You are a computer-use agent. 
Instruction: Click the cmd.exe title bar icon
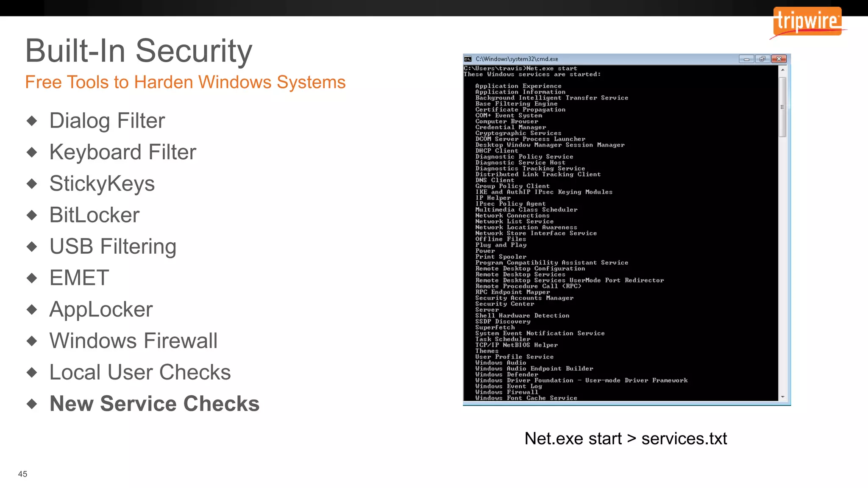[x=468, y=59]
